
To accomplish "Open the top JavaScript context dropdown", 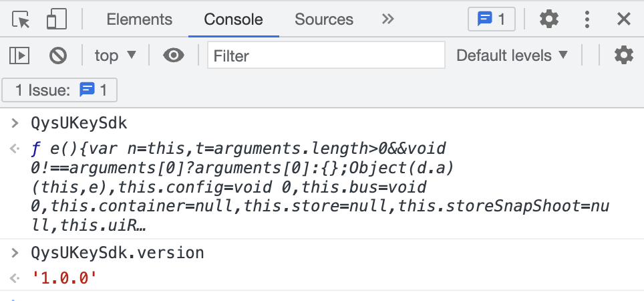I will coord(115,55).
